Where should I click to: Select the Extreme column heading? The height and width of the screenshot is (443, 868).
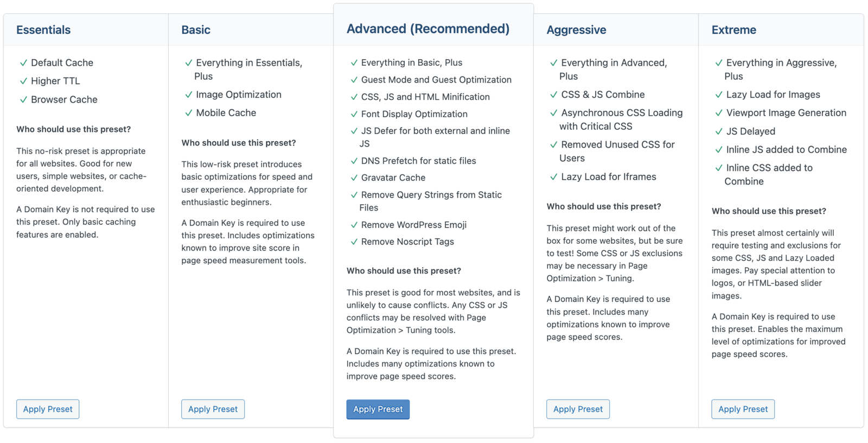(733, 30)
